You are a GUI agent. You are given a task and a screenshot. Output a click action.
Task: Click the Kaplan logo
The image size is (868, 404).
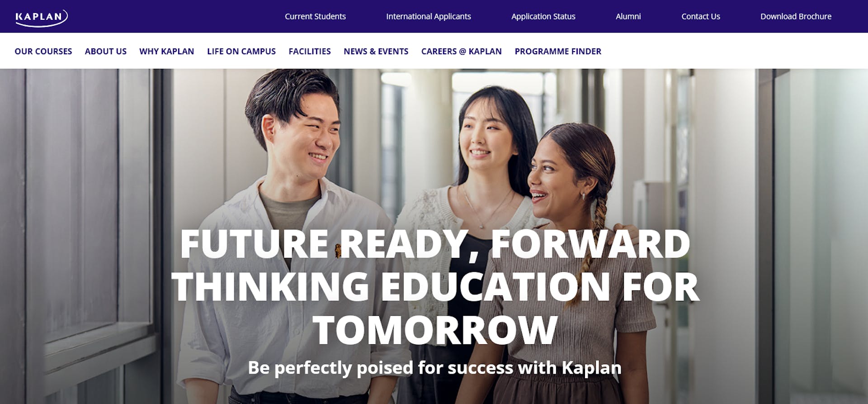(x=42, y=17)
